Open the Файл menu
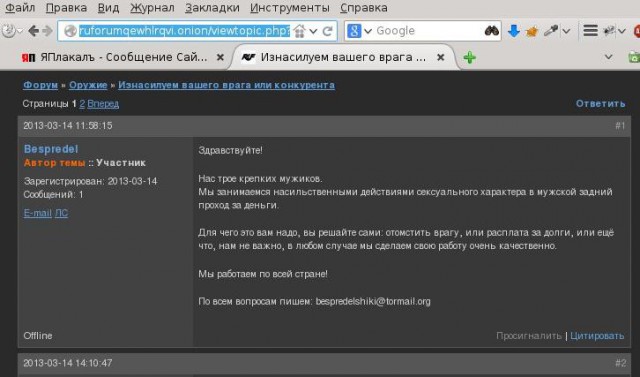This screenshot has width=640, height=377. pos(20,8)
